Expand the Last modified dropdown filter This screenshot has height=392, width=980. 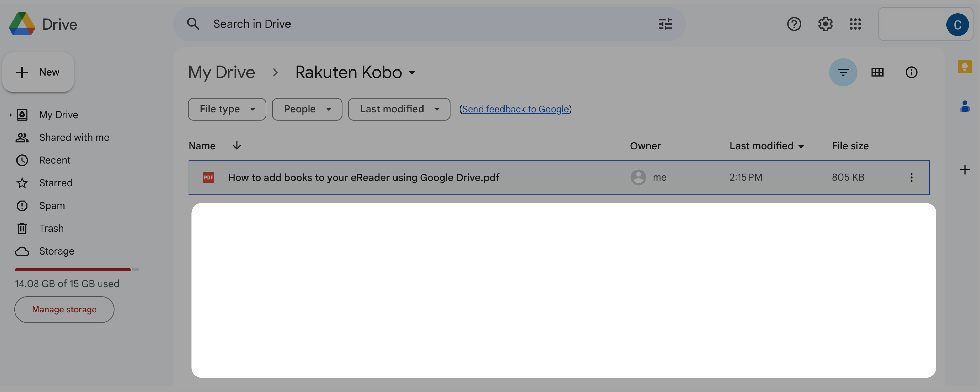[399, 109]
